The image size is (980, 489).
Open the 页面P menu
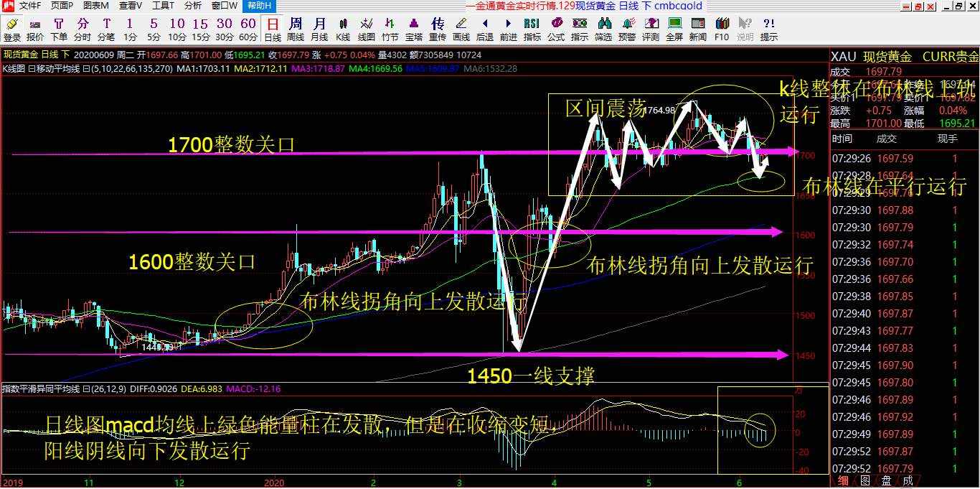coord(62,6)
